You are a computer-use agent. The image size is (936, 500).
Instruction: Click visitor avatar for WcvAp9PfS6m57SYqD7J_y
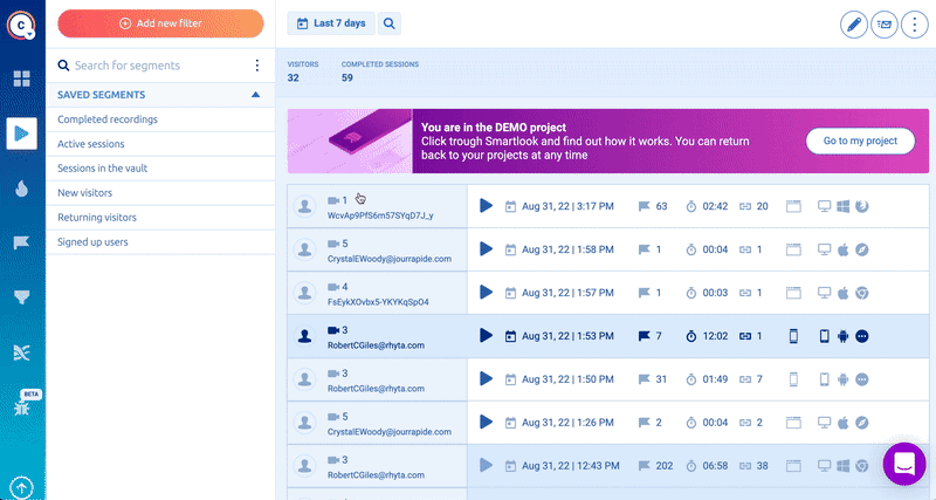(x=304, y=206)
